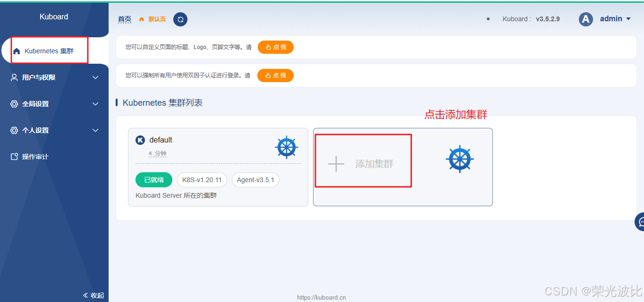Image resolution: width=644 pixels, height=302 pixels.
Task: Open the default cluster card
Action: (218, 168)
